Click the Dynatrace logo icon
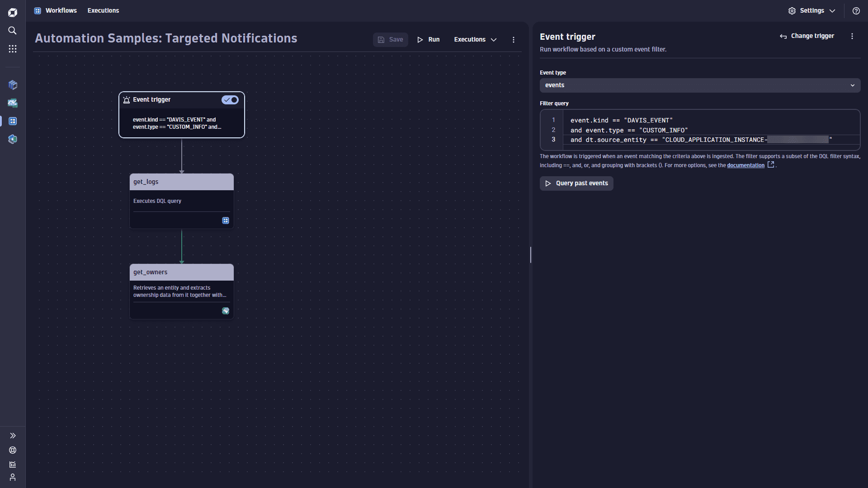 tap(13, 13)
